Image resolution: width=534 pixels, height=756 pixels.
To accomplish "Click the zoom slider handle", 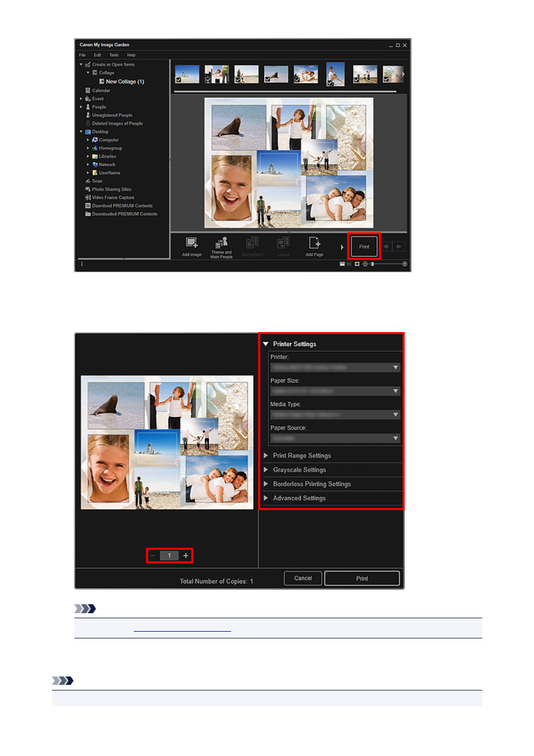I will (373, 264).
